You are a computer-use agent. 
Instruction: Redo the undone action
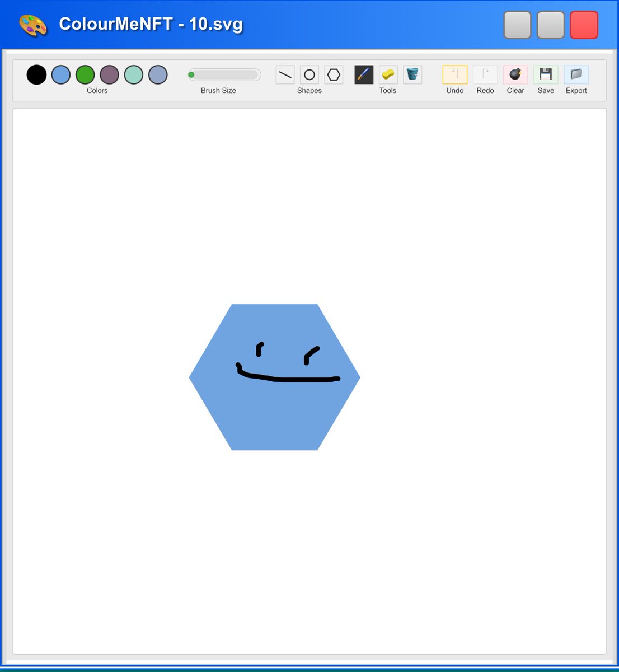tap(485, 74)
